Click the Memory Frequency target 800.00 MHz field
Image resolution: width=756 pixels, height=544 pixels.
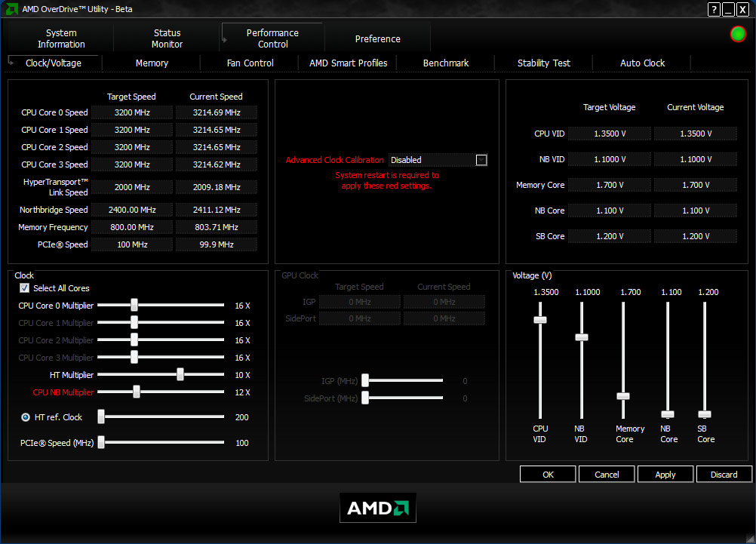pos(131,227)
